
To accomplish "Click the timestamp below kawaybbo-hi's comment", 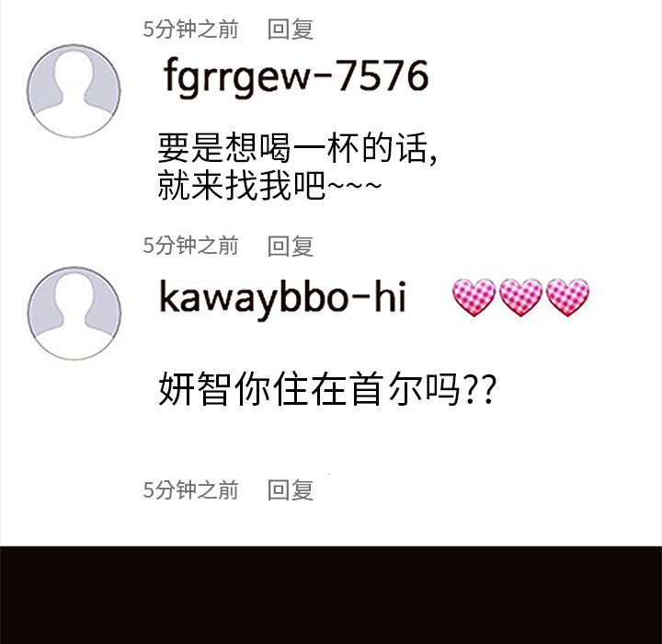I will click(190, 489).
